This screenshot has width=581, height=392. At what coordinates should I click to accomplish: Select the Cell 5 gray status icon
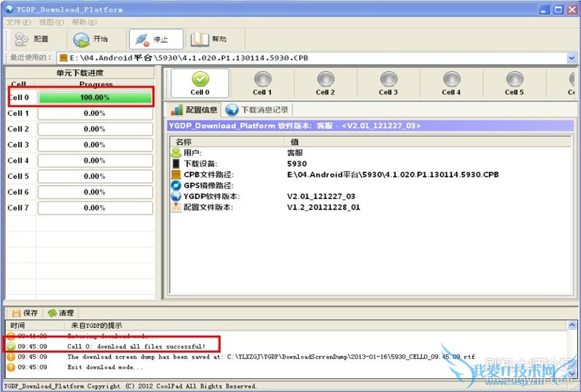point(515,79)
